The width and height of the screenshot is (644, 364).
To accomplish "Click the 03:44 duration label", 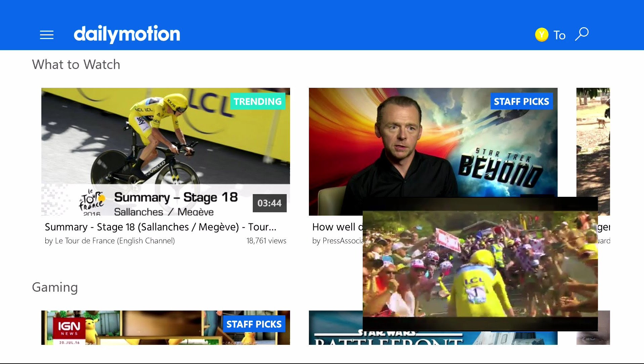I will (x=270, y=203).
